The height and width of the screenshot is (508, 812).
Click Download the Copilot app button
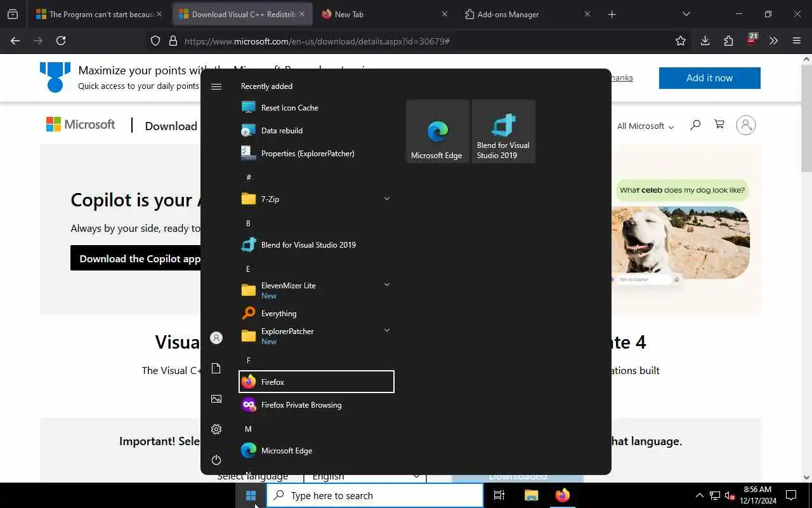[136, 258]
